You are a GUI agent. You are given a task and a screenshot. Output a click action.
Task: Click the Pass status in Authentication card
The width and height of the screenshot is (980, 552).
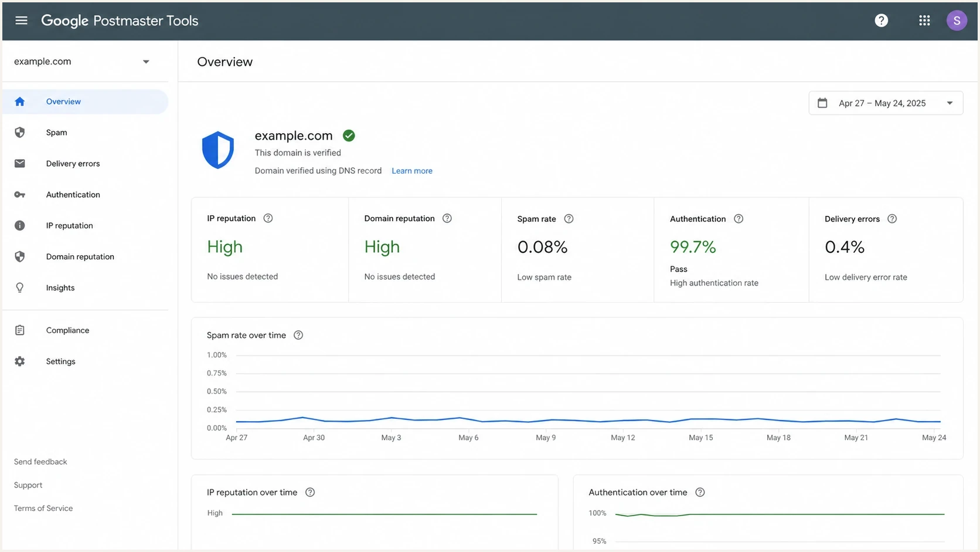678,269
